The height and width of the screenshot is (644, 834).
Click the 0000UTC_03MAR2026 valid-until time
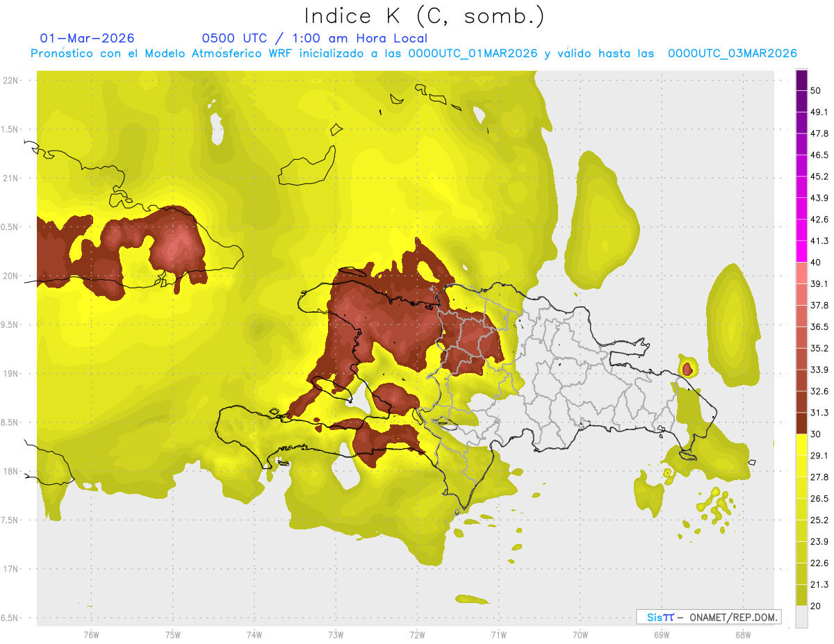pyautogui.click(x=732, y=53)
